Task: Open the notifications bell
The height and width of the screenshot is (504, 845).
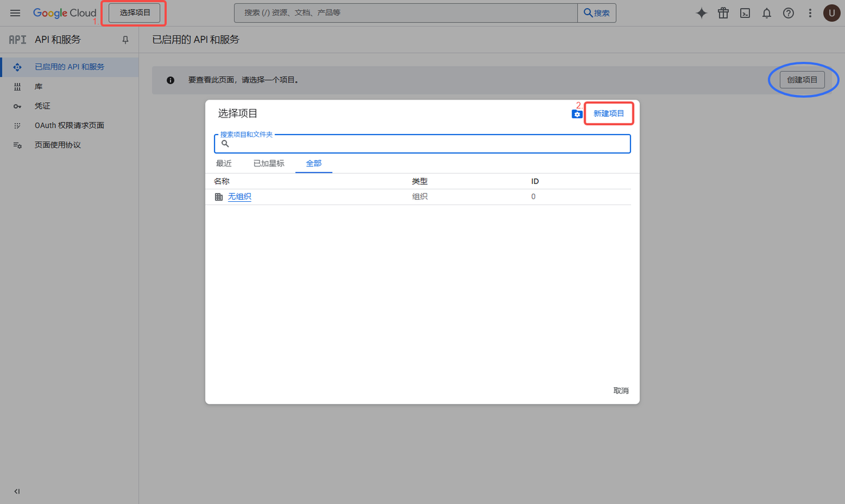Action: coord(766,13)
